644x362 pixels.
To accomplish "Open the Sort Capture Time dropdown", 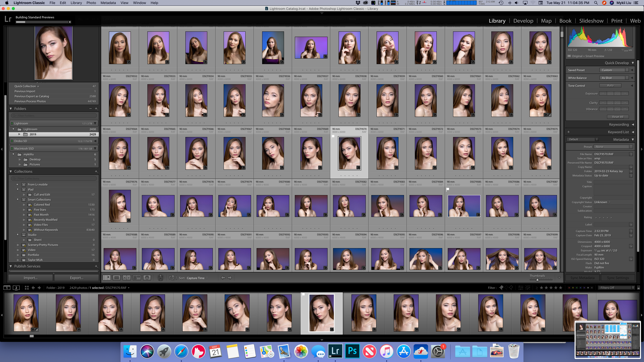I will click(197, 278).
